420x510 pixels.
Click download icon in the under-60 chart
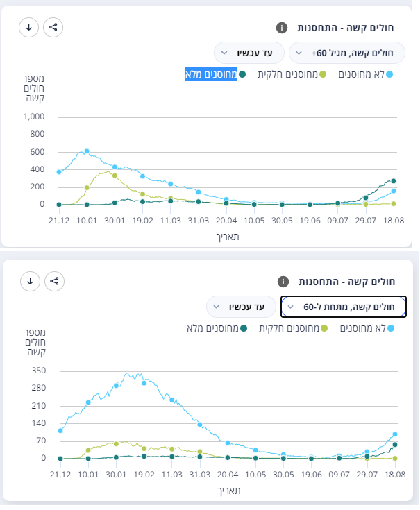click(29, 281)
